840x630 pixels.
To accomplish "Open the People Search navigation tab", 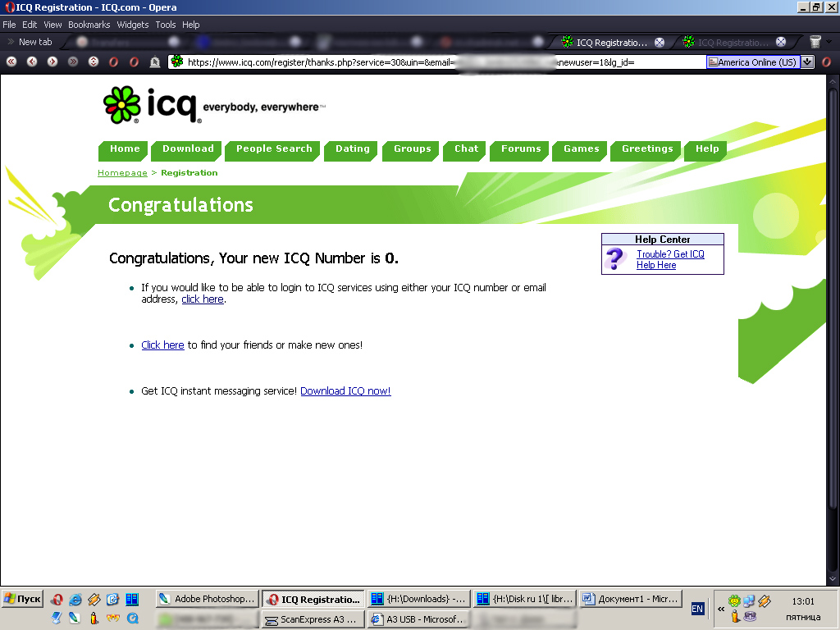I will click(274, 149).
